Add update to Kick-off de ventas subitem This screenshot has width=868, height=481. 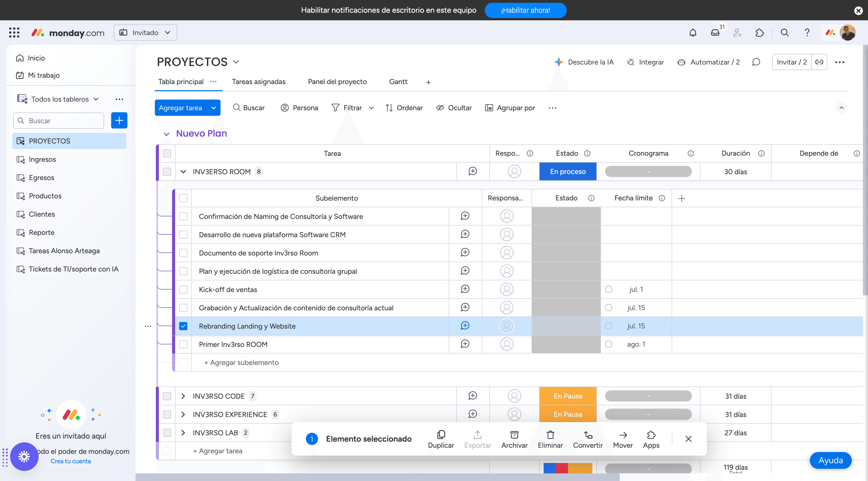pyautogui.click(x=465, y=289)
